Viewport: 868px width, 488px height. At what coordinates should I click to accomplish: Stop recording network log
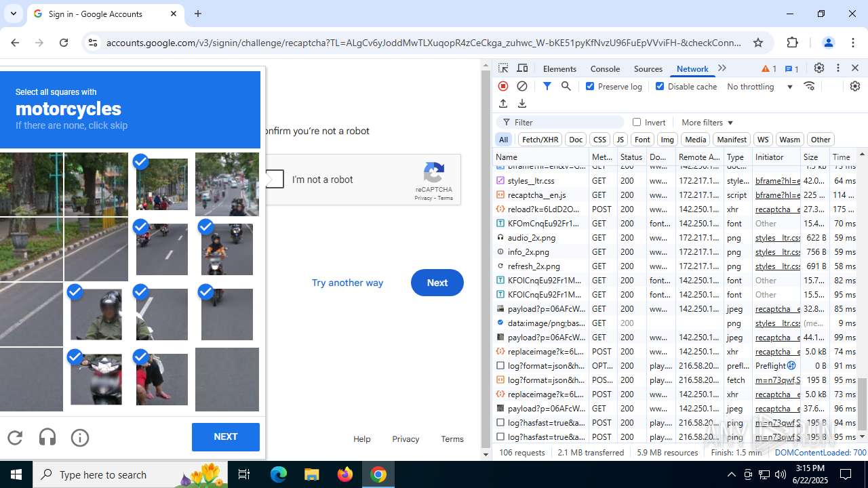point(503,86)
